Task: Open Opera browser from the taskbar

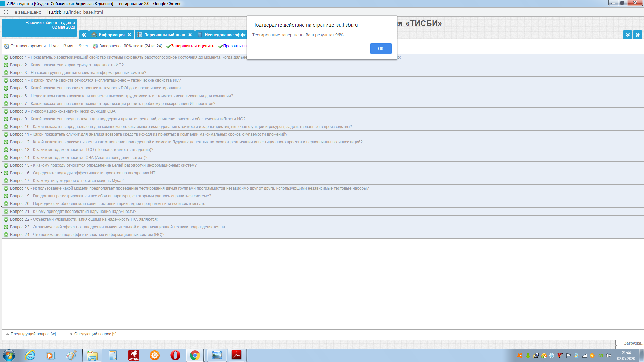Action: tap(175, 355)
